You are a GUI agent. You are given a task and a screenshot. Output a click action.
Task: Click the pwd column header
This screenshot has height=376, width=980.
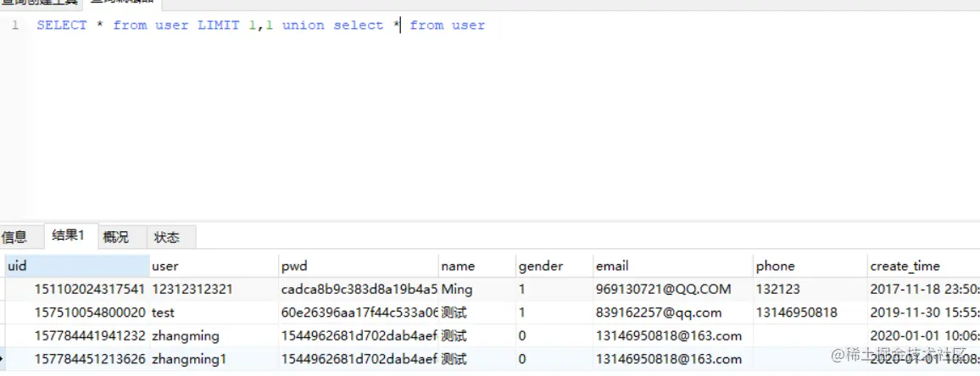[359, 266]
